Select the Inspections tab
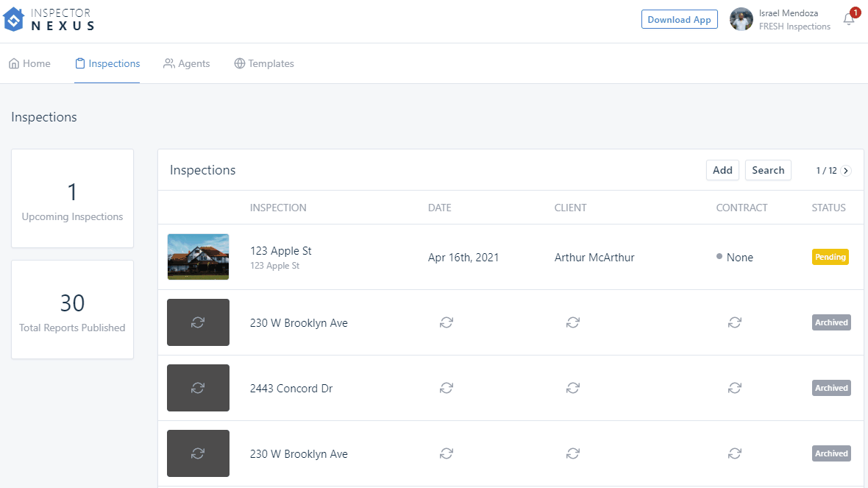Image resolution: width=868 pixels, height=488 pixels. [x=107, y=64]
